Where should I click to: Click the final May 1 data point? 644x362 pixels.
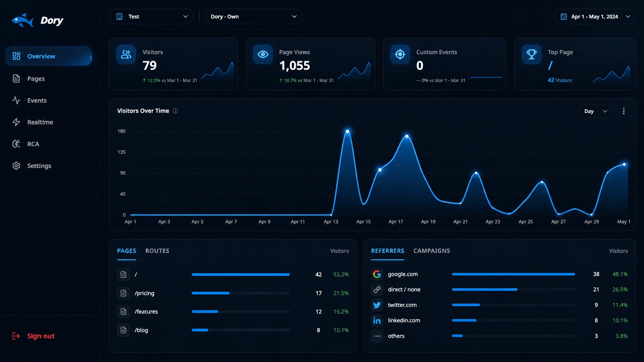pyautogui.click(x=624, y=164)
